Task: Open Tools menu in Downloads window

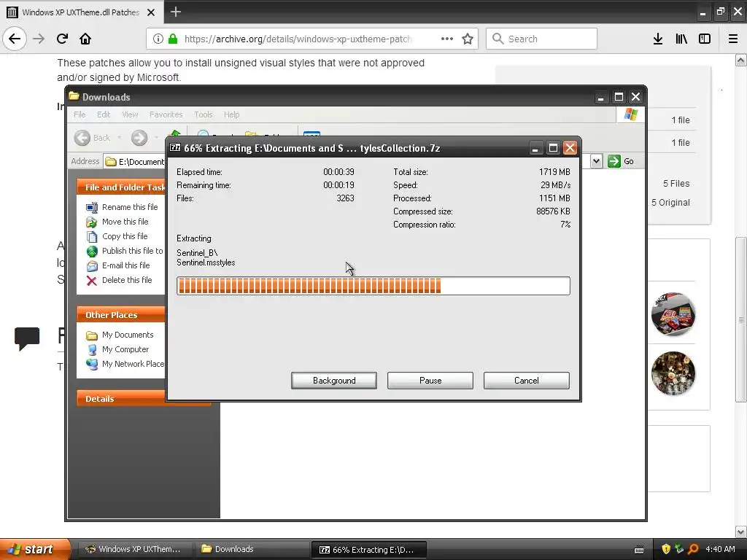Action: (203, 114)
